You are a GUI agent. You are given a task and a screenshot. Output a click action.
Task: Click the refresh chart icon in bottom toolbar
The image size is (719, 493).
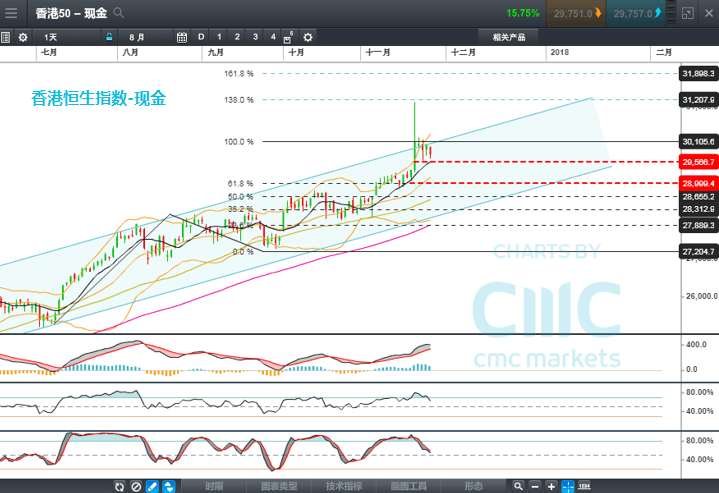[x=119, y=486]
